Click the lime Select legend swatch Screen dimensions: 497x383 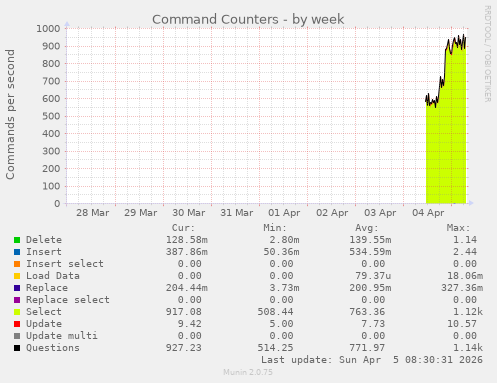17,312
